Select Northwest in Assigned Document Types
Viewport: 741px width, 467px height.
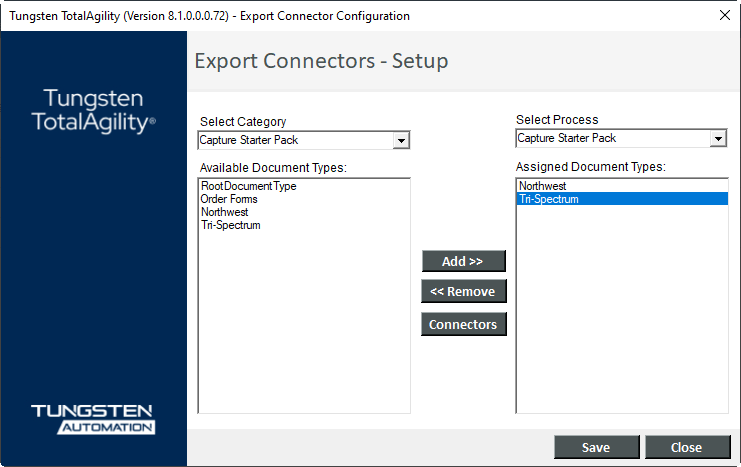tap(542, 186)
